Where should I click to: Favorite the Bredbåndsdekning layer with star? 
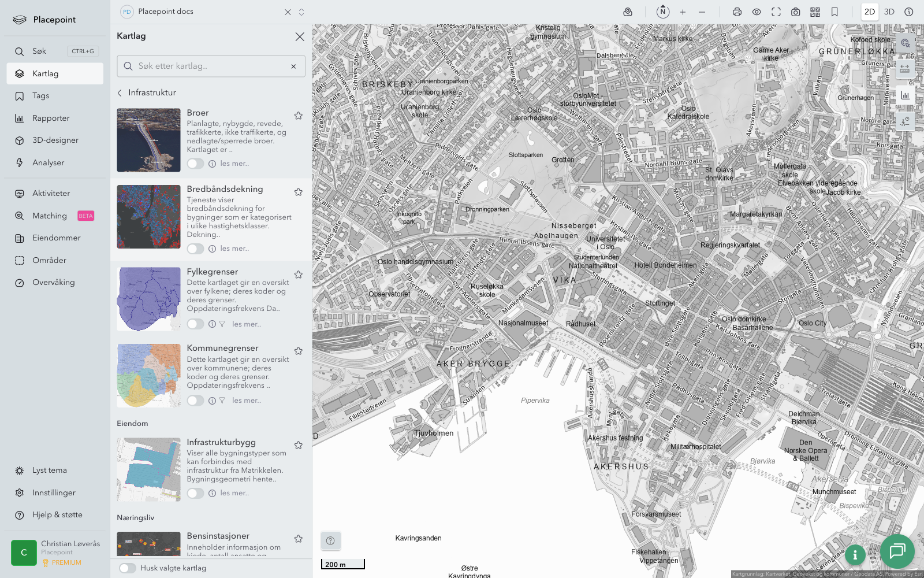(299, 192)
